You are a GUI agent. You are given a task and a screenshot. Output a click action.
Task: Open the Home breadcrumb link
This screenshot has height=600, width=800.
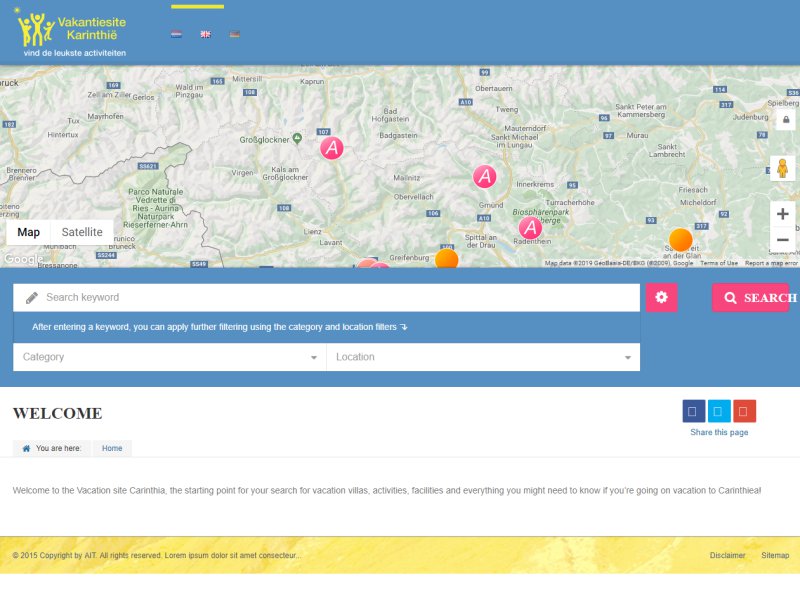(x=112, y=448)
